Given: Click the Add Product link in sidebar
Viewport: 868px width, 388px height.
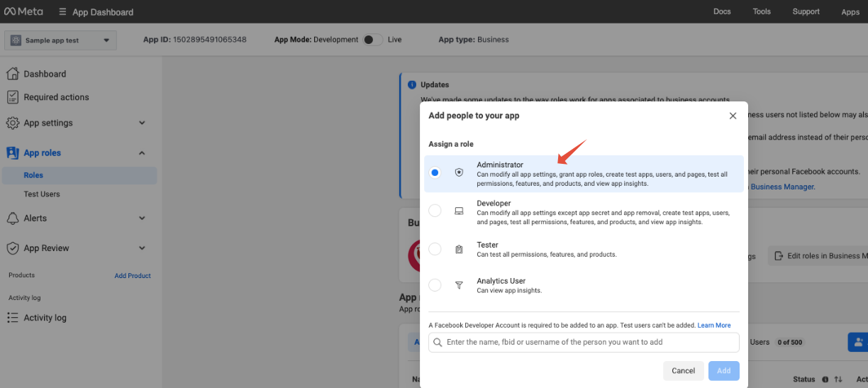Looking at the screenshot, I should coord(133,276).
